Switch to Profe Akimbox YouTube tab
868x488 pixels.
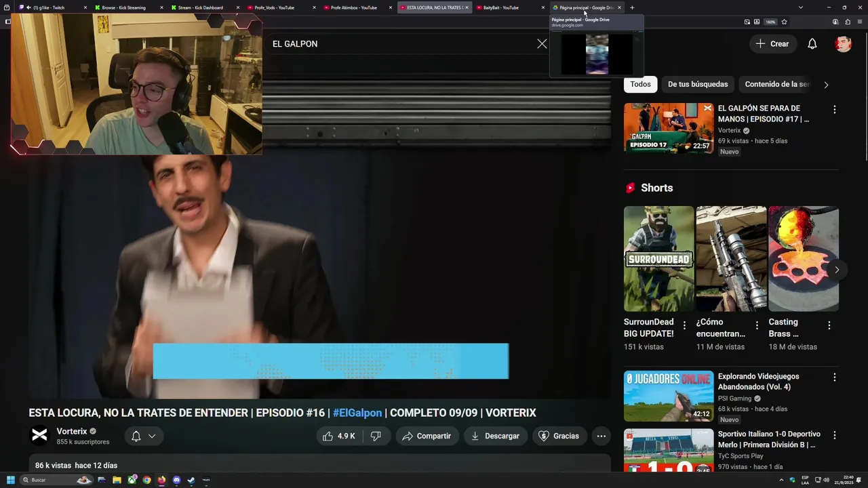point(358,7)
